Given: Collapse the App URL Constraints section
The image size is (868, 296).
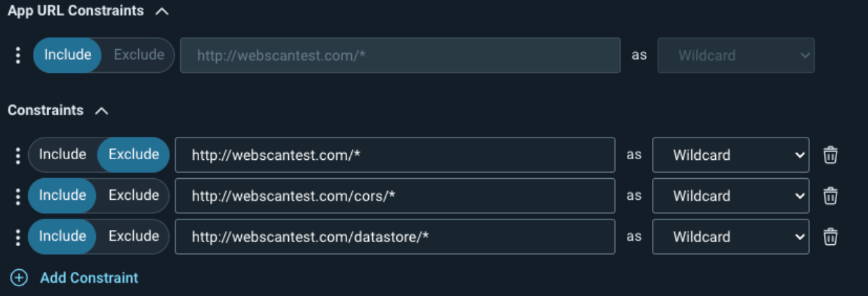Looking at the screenshot, I should point(162,11).
